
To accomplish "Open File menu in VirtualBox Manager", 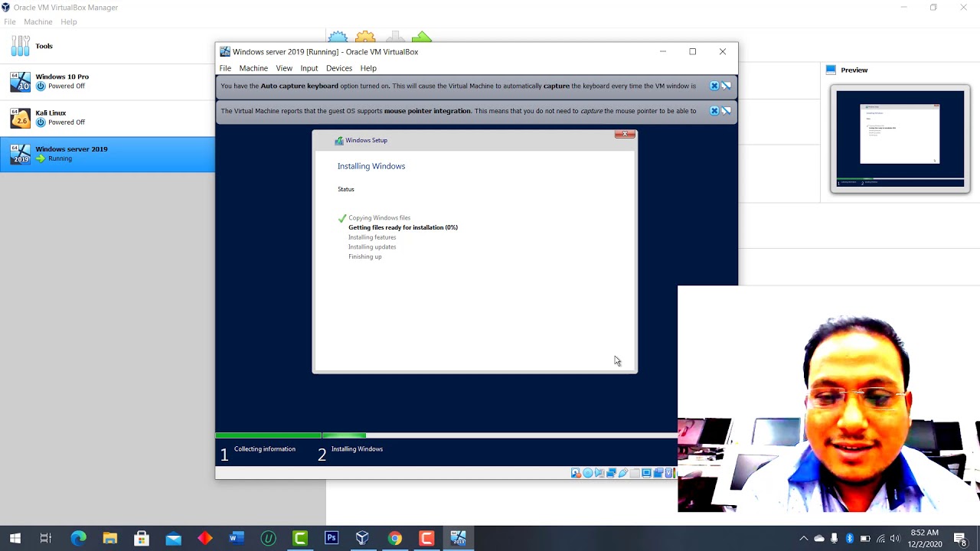I will 10,22.
